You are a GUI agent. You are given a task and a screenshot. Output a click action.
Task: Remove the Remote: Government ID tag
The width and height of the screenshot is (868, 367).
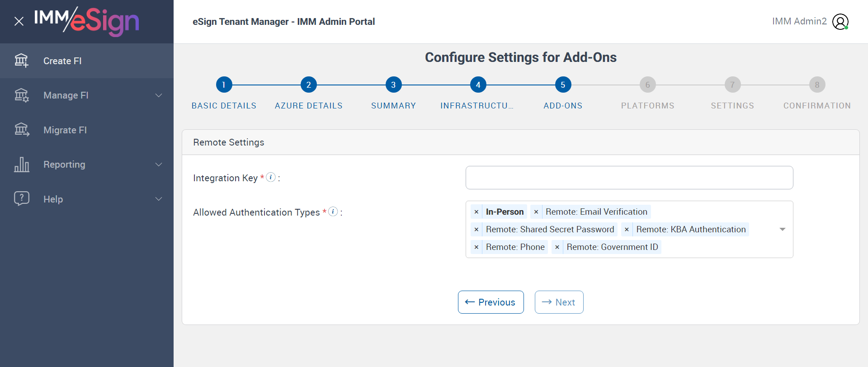[557, 247]
